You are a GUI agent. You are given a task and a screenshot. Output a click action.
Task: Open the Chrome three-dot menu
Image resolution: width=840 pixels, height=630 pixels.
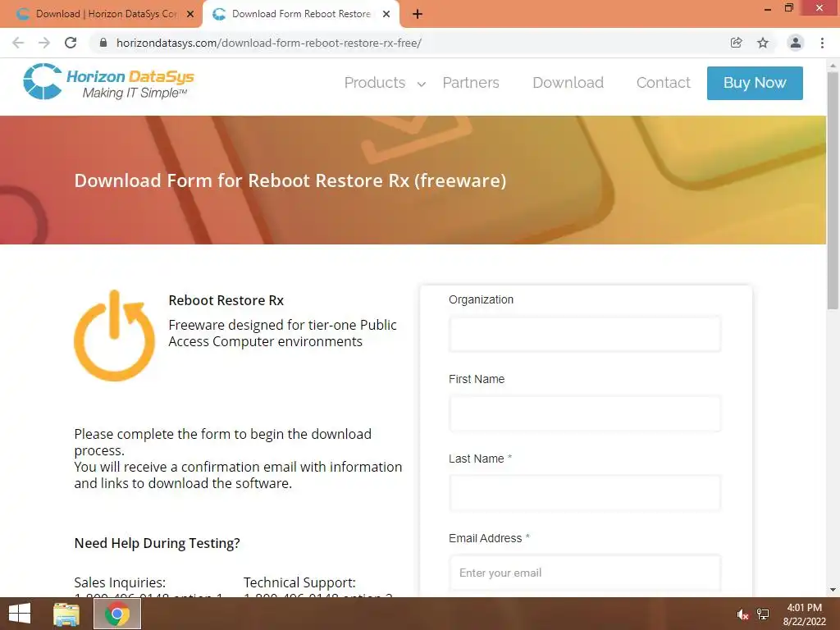pyautogui.click(x=822, y=43)
